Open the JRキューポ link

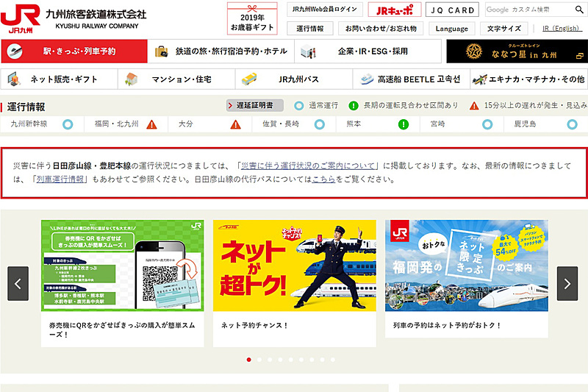395,10
